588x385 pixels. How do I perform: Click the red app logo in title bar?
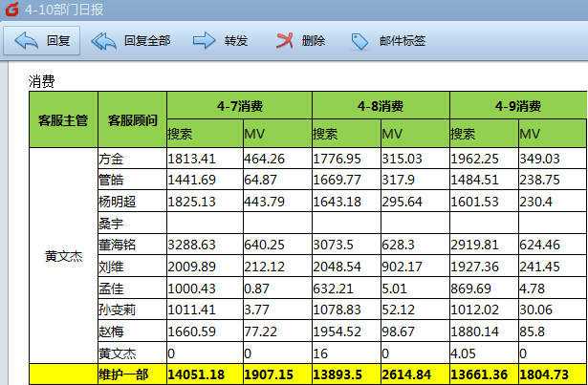pos(11,10)
